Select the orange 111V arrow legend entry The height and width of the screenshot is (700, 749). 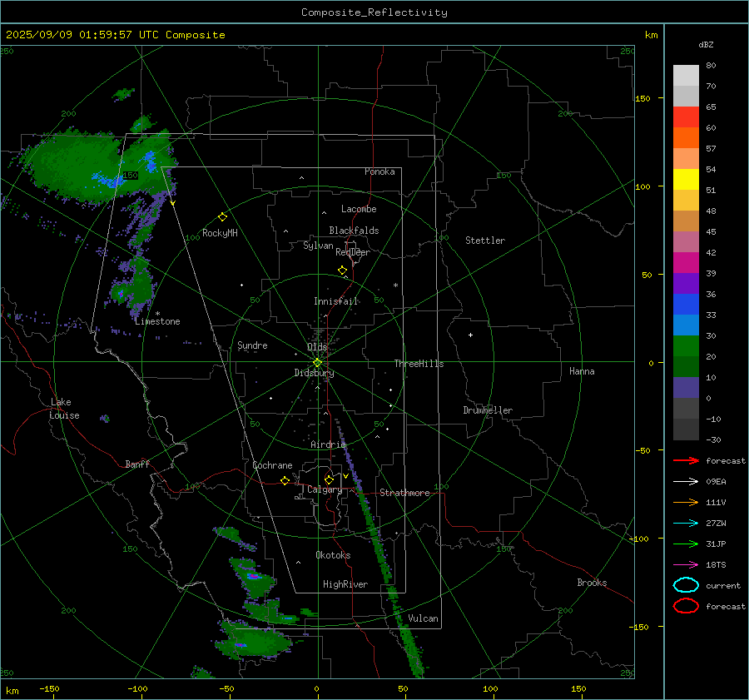tap(686, 502)
